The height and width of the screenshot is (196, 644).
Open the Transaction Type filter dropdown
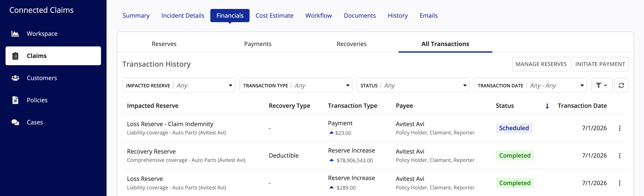point(296,85)
